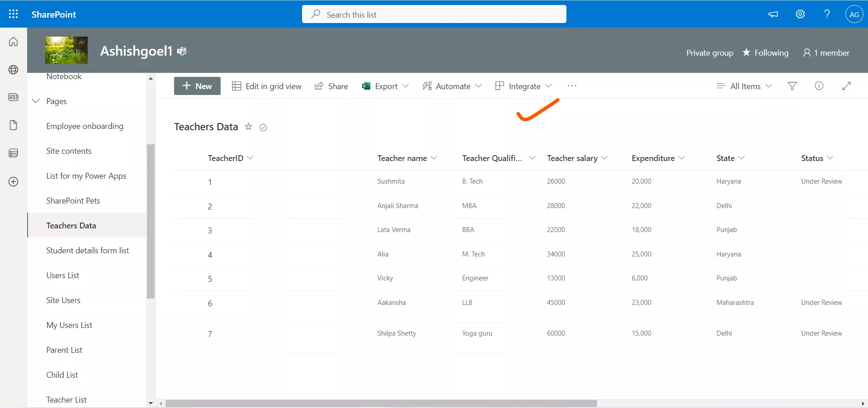The width and height of the screenshot is (868, 408).
Task: Open the news icon in the left sidebar
Action: pos(14,97)
